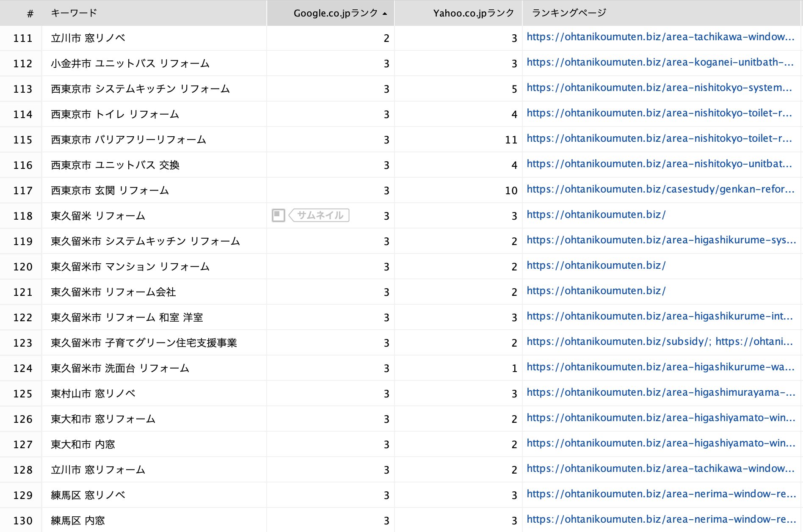
Task: Select keyword 東久留米 リフォーム
Action: [x=98, y=216]
